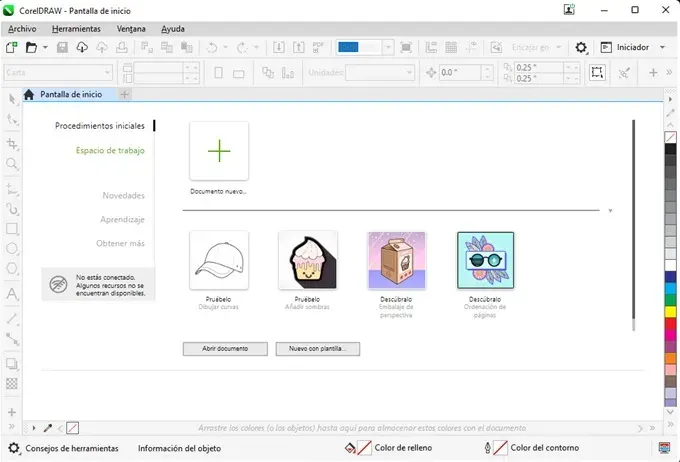The image size is (680, 462).
Task: Select the Transparency checkerboard tool
Action: [12, 383]
